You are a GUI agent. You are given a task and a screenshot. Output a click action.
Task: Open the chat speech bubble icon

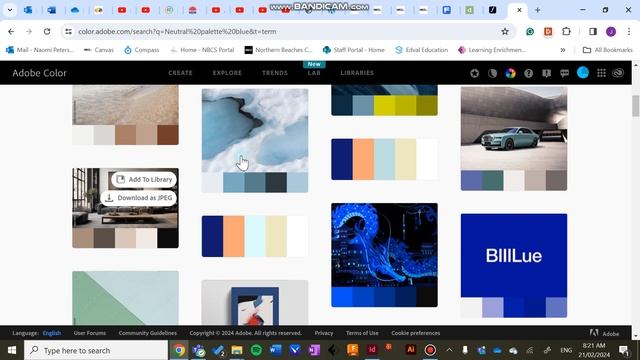tap(564, 73)
